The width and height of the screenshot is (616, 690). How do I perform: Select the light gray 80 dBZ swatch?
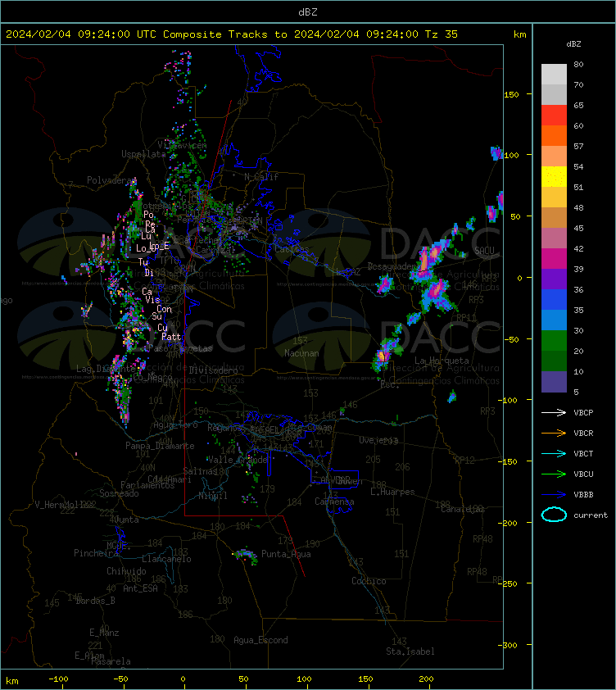pyautogui.click(x=554, y=74)
